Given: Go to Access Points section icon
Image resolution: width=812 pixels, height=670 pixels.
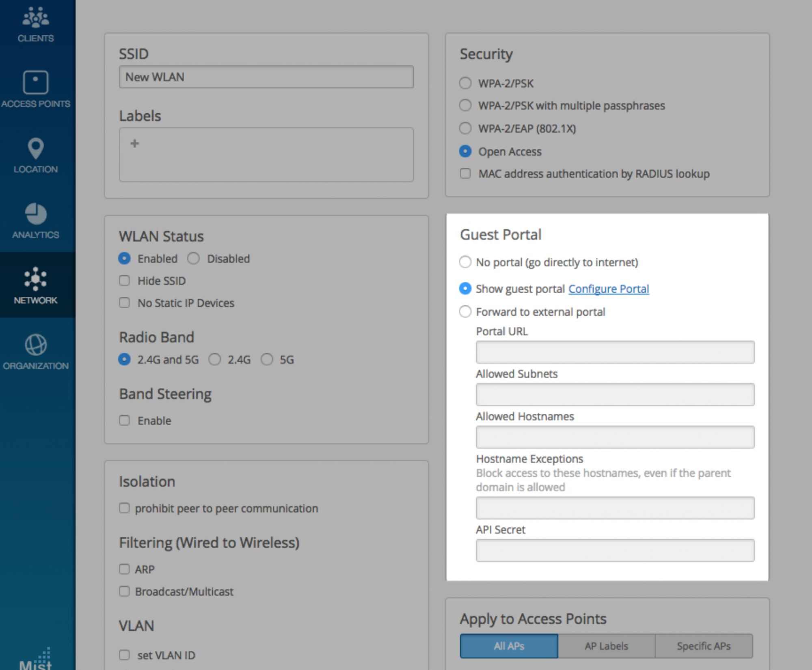Looking at the screenshot, I should pyautogui.click(x=36, y=82).
